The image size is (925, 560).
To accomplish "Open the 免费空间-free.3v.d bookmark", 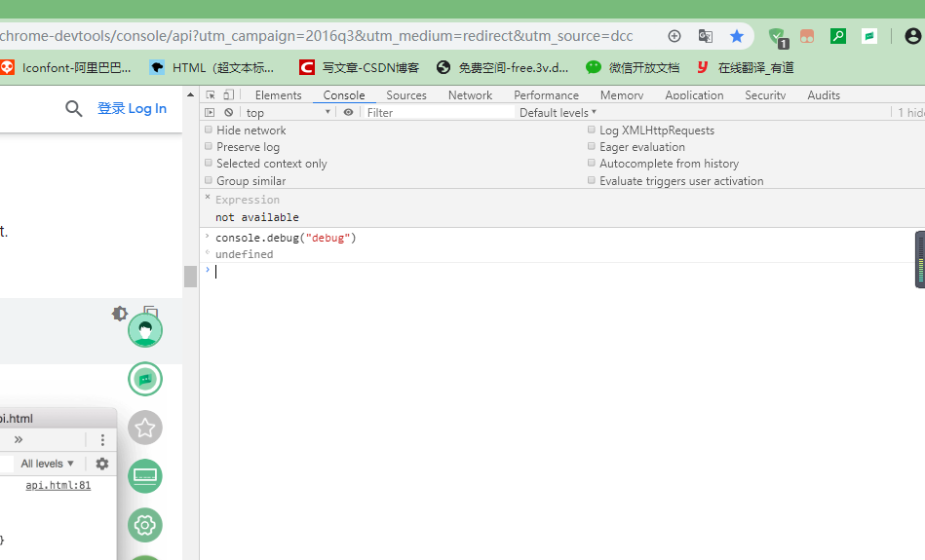I will tap(503, 68).
